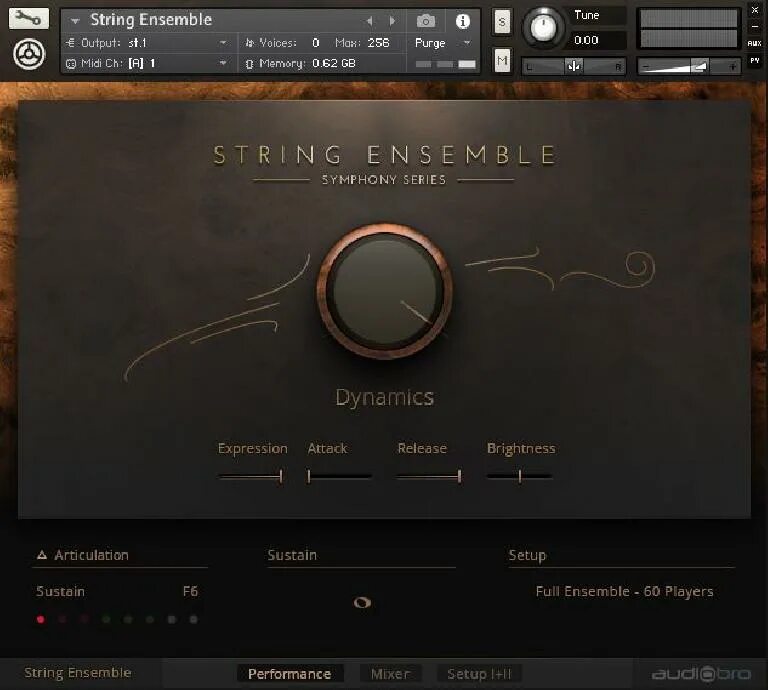Click the bright red articulation dot
The height and width of the screenshot is (690, 768).
tap(41, 619)
